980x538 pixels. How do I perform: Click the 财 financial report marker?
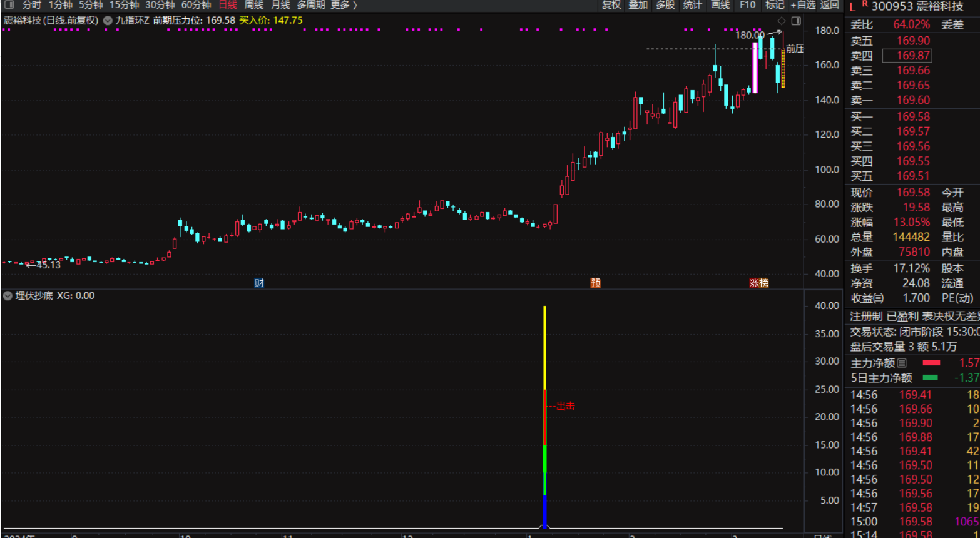tap(259, 283)
